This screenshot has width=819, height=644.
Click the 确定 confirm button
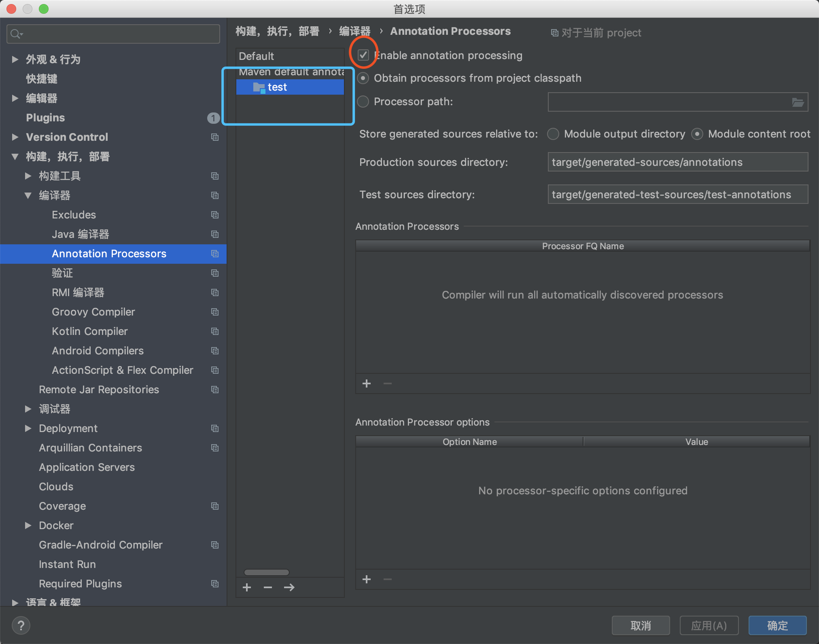[777, 625]
